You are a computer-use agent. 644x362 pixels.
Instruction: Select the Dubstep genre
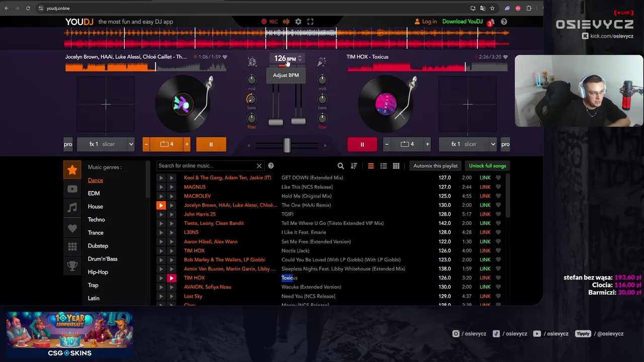[x=98, y=246]
